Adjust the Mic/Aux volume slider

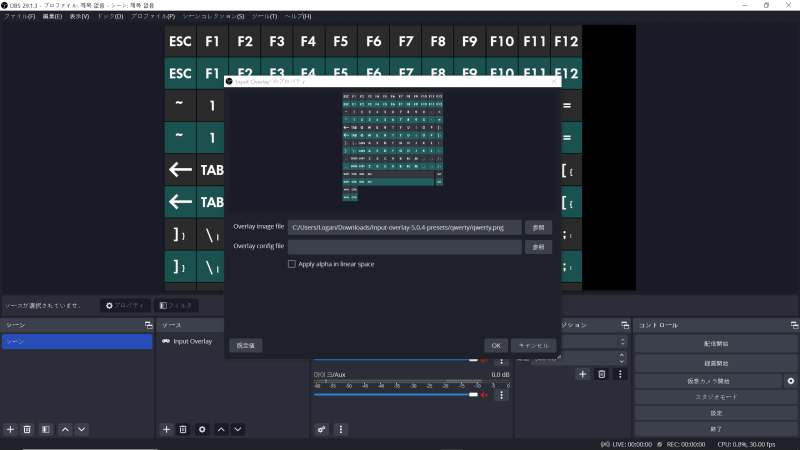[x=473, y=395]
